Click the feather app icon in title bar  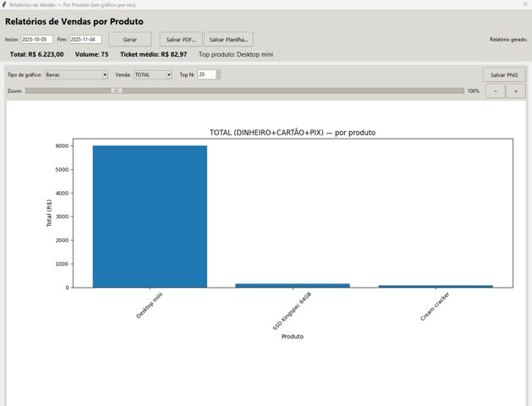[x=5, y=4]
